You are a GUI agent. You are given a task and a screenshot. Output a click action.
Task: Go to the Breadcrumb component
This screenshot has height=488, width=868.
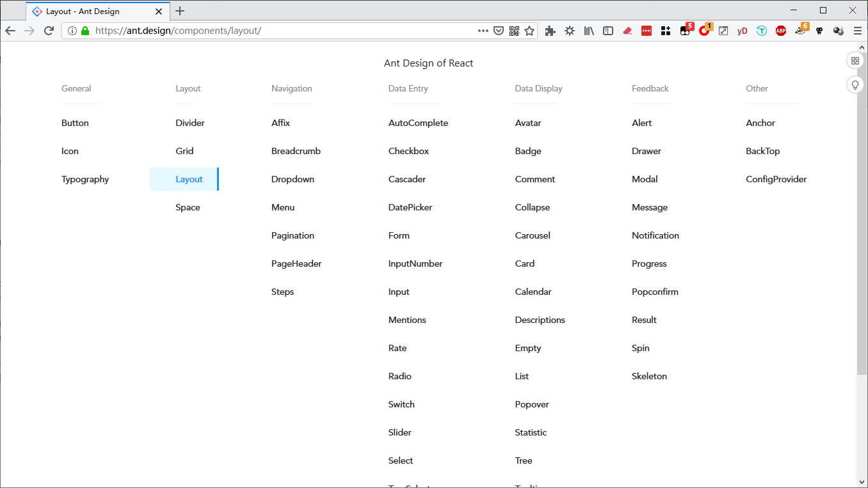[296, 151]
